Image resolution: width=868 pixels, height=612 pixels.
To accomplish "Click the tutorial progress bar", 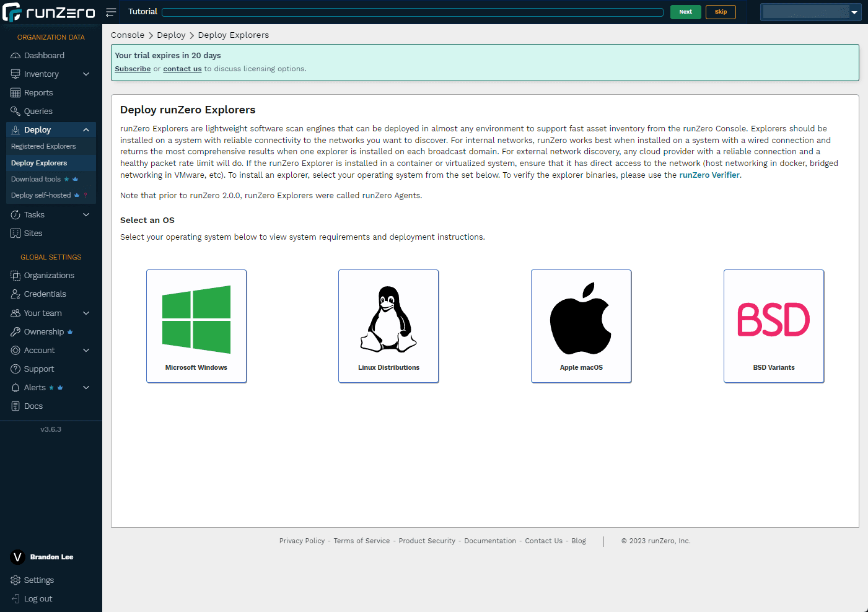I will click(x=412, y=12).
